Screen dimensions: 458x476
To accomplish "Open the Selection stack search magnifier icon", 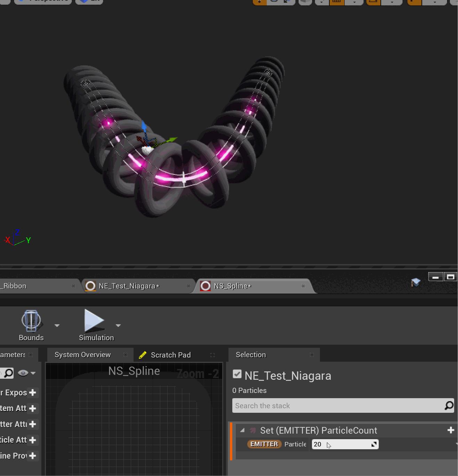I will click(x=448, y=405).
